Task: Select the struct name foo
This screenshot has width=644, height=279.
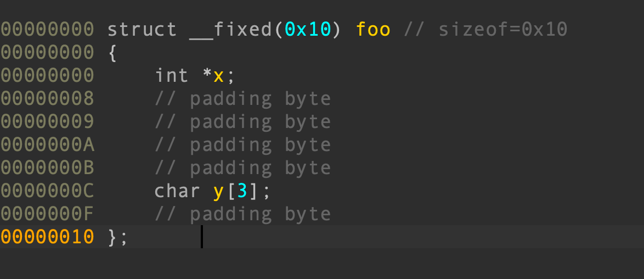Action: pos(373,29)
